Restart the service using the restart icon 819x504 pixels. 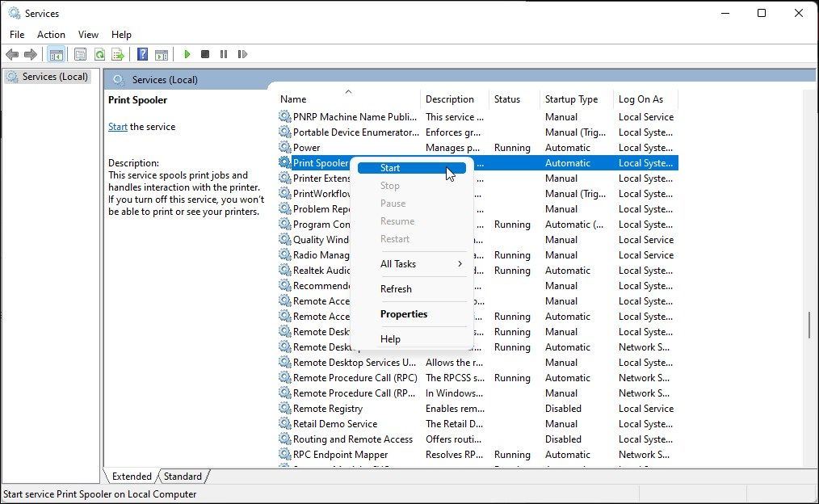243,54
